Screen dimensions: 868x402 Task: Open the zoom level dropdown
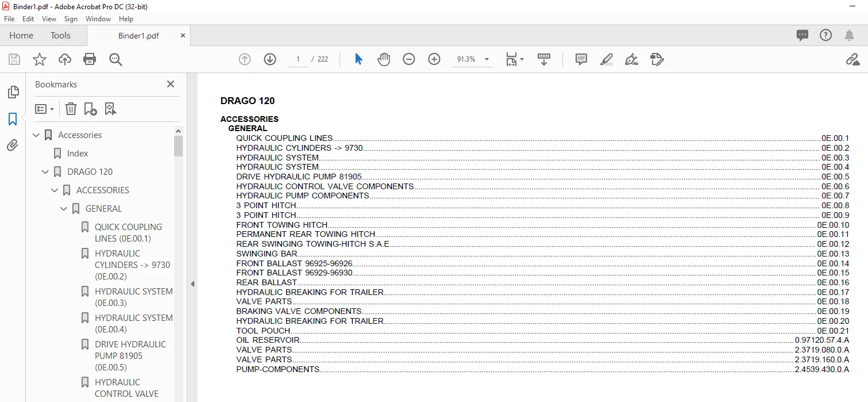click(x=487, y=59)
